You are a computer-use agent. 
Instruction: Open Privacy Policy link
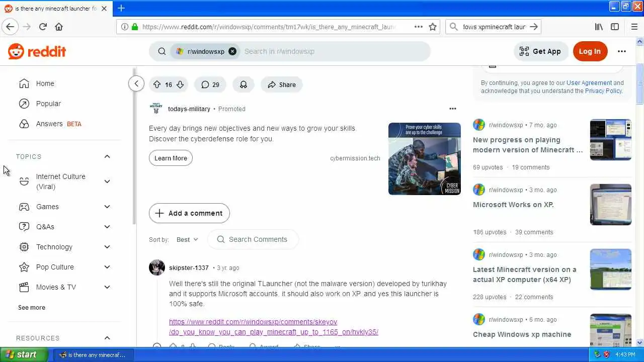click(603, 91)
